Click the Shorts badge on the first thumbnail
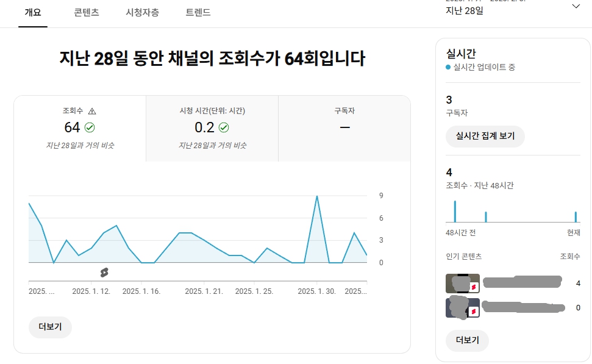The height and width of the screenshot is (364, 592). [x=474, y=287]
